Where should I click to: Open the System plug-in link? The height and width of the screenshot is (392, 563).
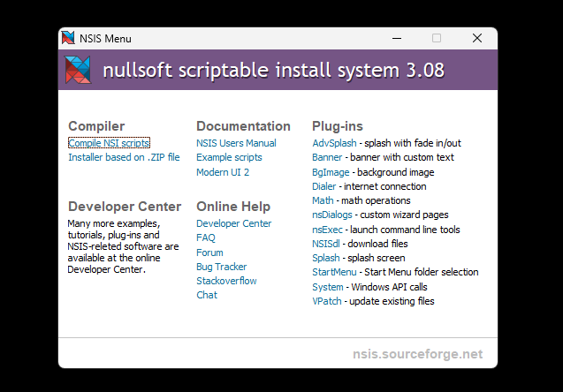pyautogui.click(x=327, y=287)
